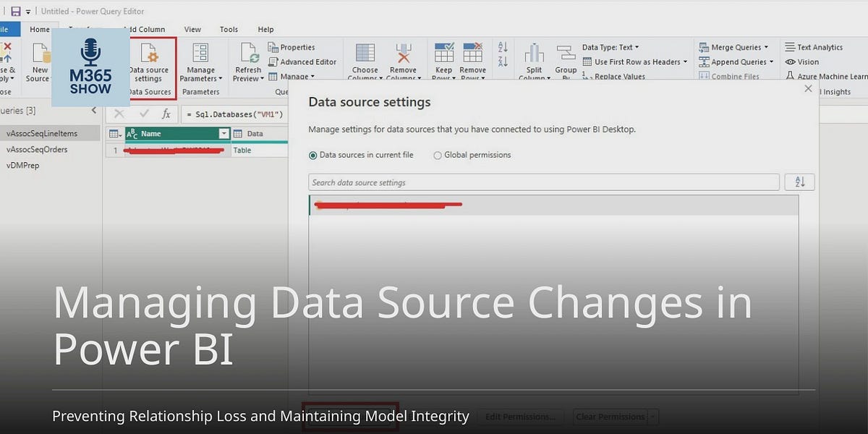Sort the data source list with the A-Z button

click(800, 182)
